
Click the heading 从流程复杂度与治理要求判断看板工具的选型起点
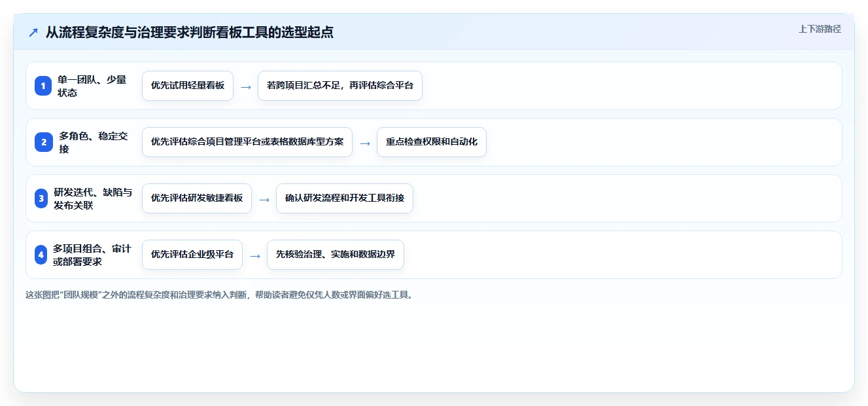click(190, 32)
